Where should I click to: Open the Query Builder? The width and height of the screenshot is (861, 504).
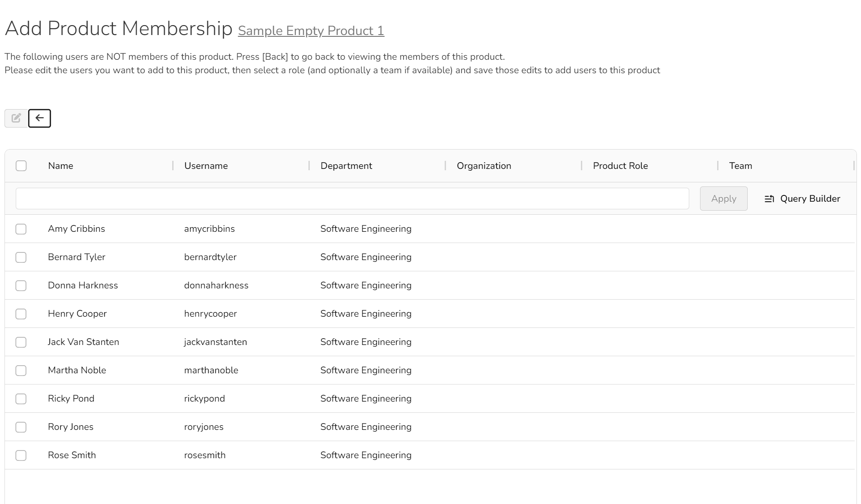point(802,199)
